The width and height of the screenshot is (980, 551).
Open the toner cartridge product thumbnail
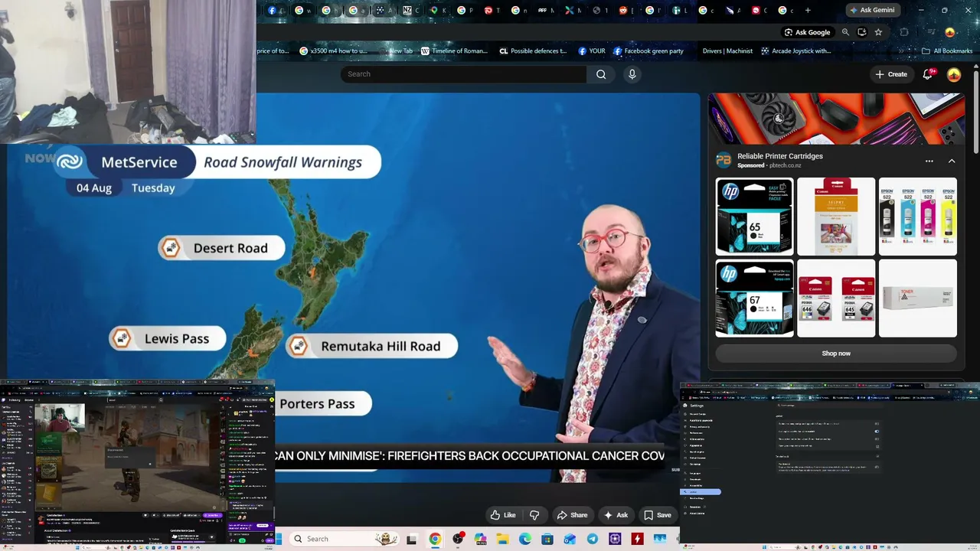click(918, 298)
